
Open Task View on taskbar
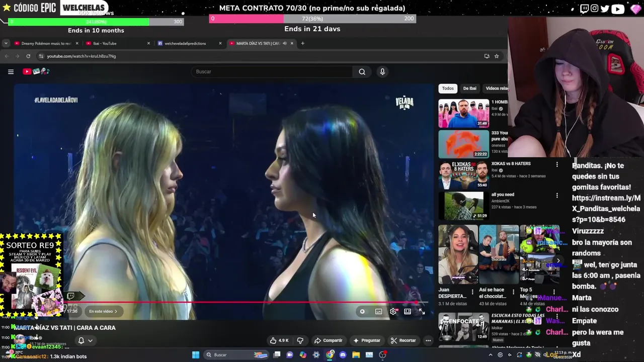277,355
